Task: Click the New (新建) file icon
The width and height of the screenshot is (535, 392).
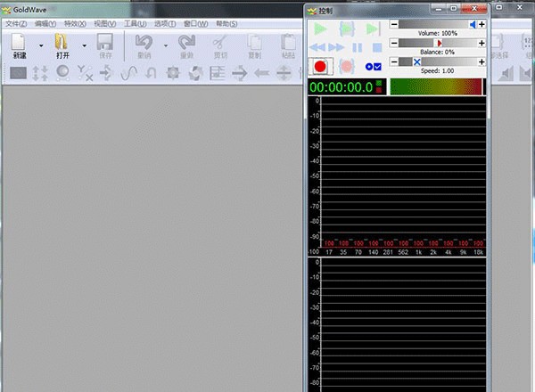Action: coord(19,42)
